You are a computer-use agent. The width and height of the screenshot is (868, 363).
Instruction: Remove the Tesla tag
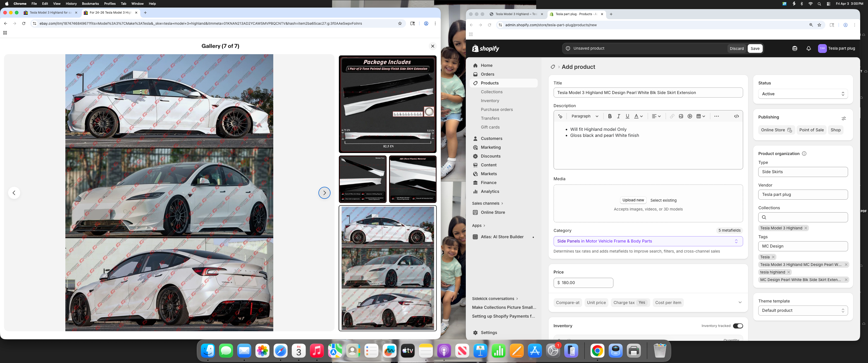(773, 257)
